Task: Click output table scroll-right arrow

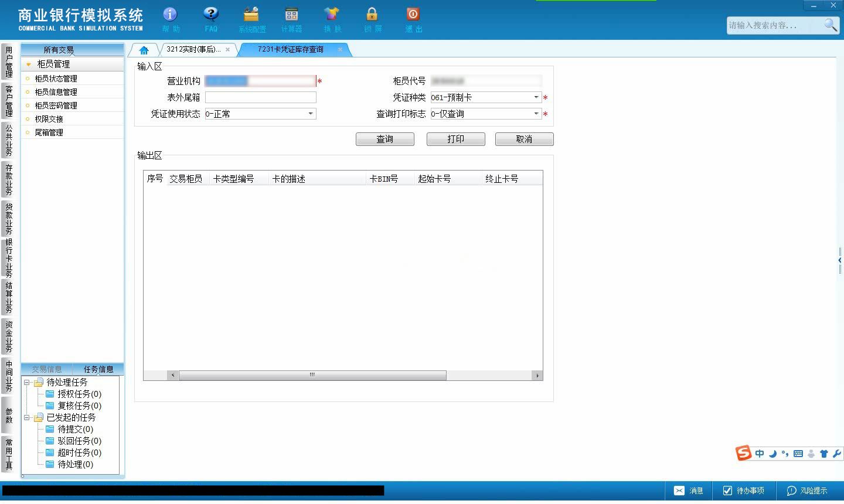Action: click(537, 375)
